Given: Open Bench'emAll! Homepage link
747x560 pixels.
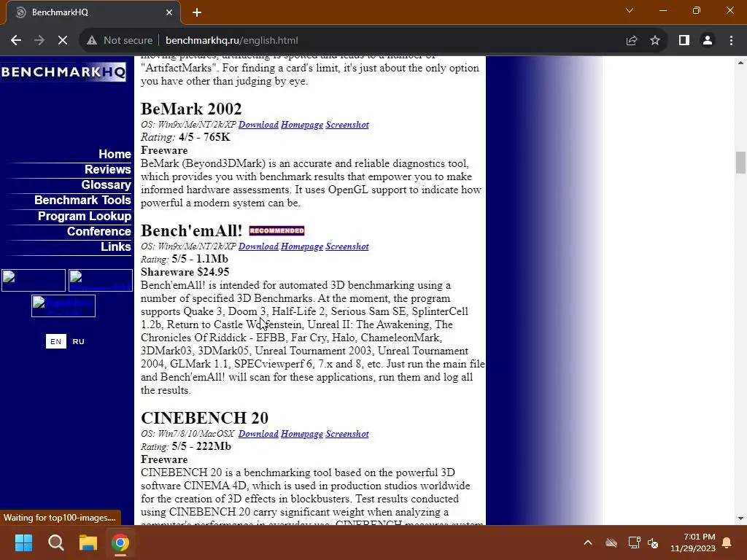Looking at the screenshot, I should (302, 246).
